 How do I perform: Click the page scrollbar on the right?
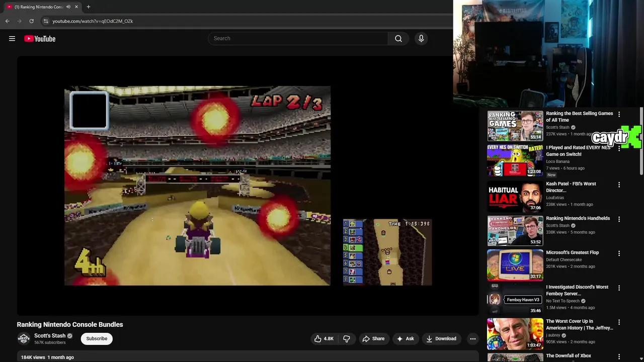click(641, 141)
